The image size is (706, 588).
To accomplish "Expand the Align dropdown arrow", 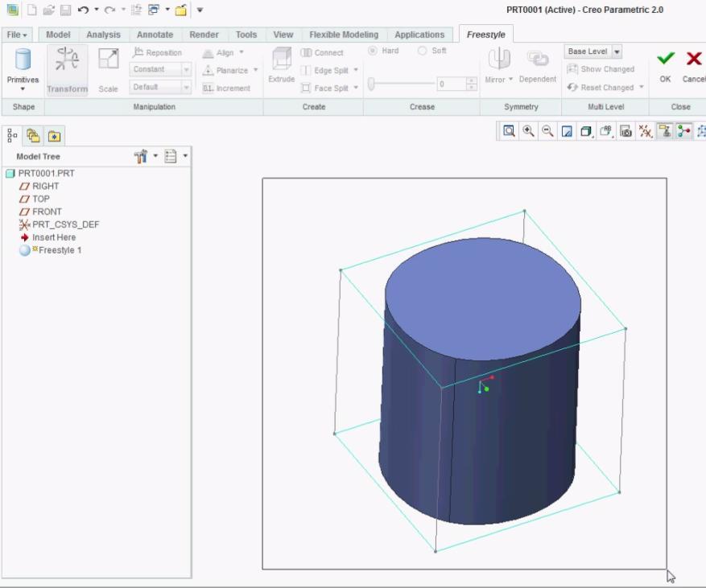I will pyautogui.click(x=242, y=52).
